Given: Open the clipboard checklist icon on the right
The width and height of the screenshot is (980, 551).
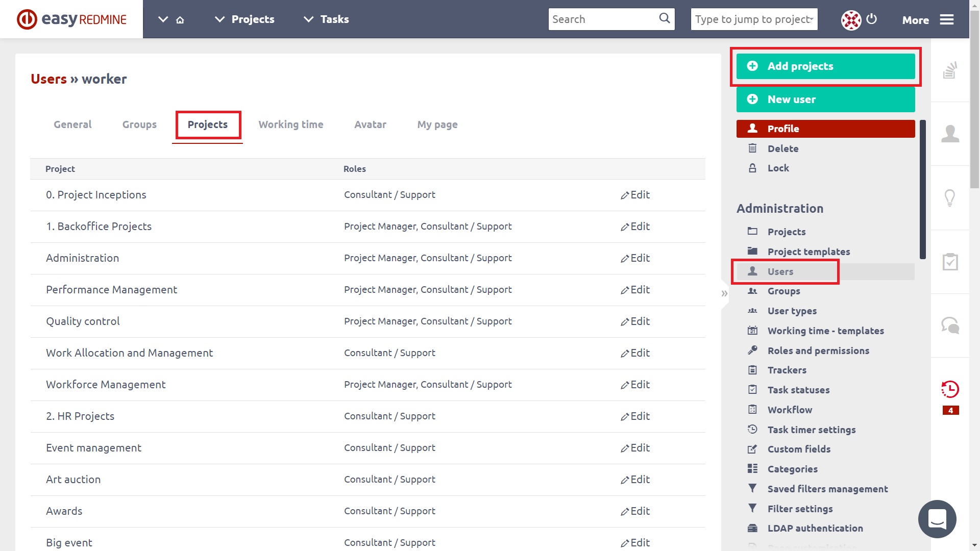Looking at the screenshot, I should click(x=950, y=261).
